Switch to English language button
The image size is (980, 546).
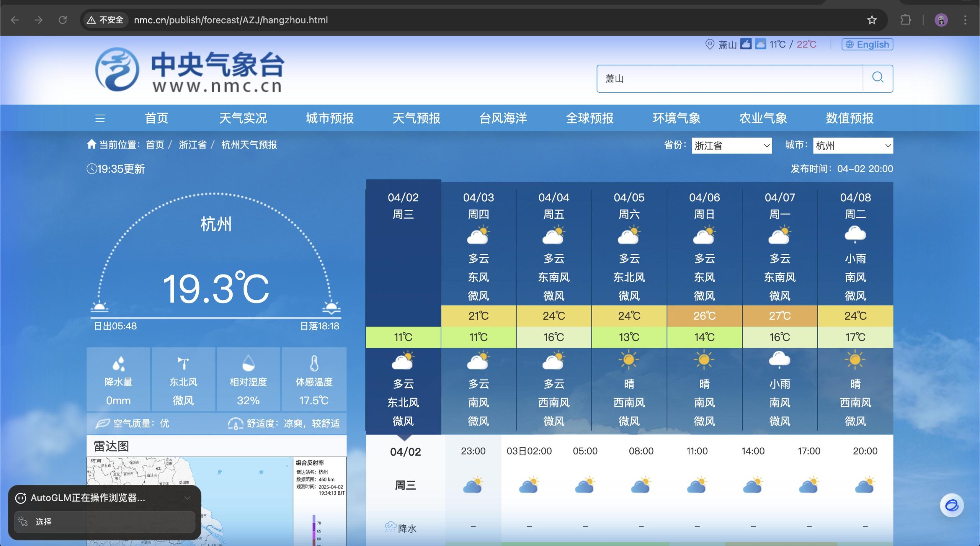click(x=867, y=44)
